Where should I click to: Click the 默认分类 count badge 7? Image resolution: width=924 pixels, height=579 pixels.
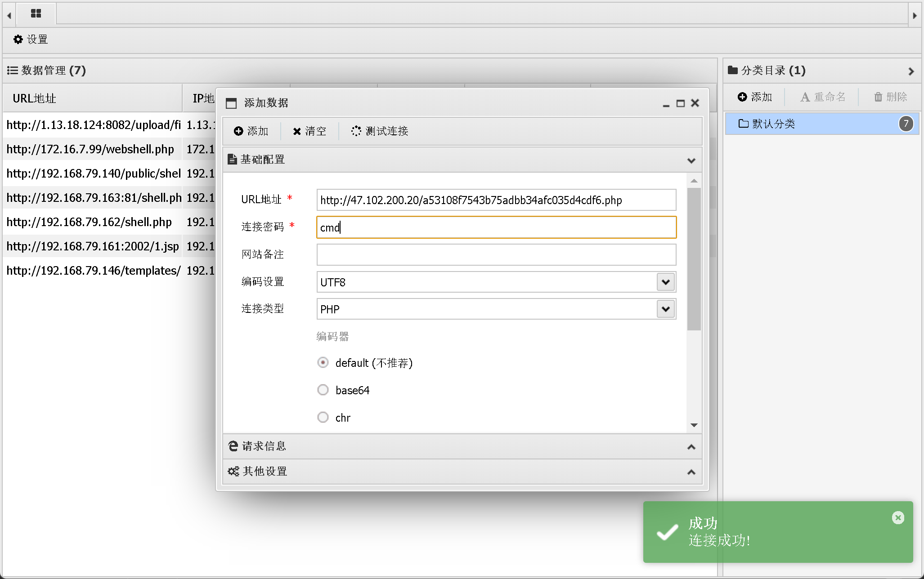[x=906, y=124]
